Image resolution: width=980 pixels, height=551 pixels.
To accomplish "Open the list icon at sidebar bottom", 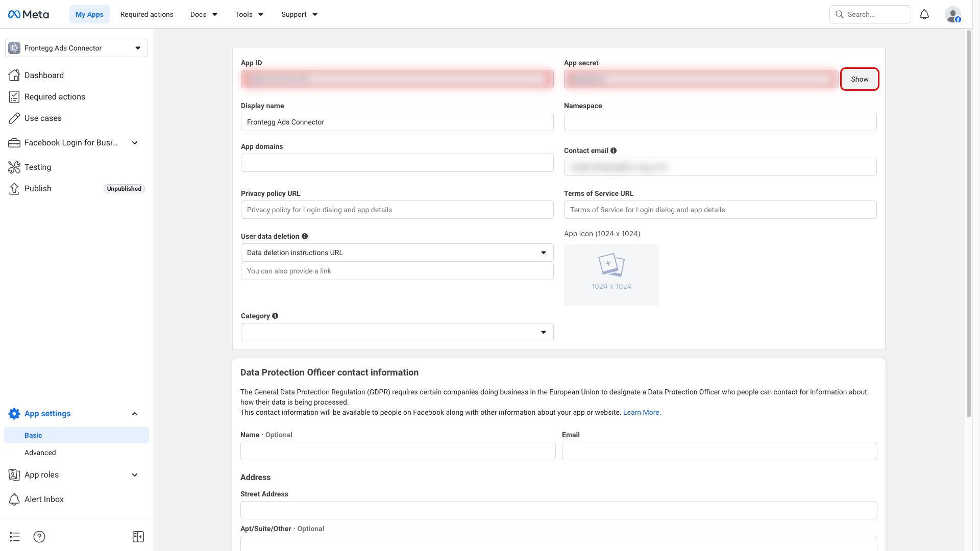I will point(15,537).
